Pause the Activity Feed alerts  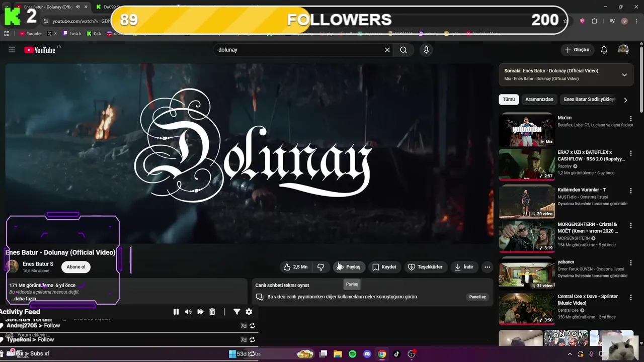pyautogui.click(x=176, y=312)
